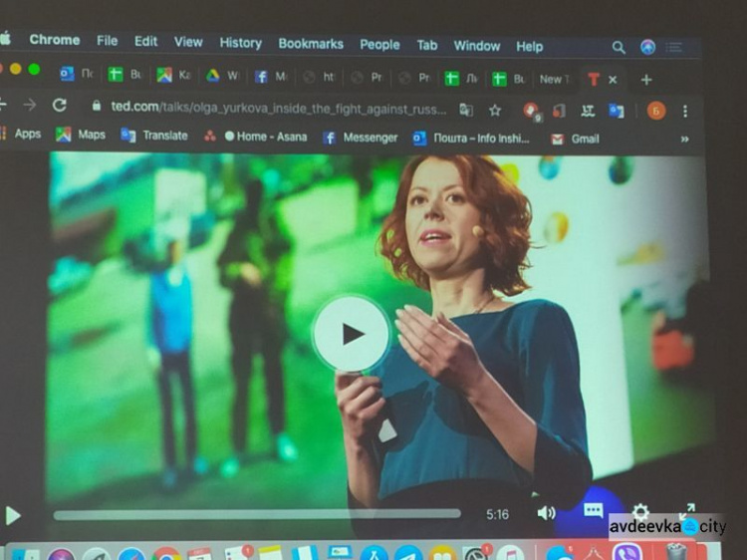Seek along the video progress bar
The height and width of the screenshot is (560, 747).
click(257, 514)
